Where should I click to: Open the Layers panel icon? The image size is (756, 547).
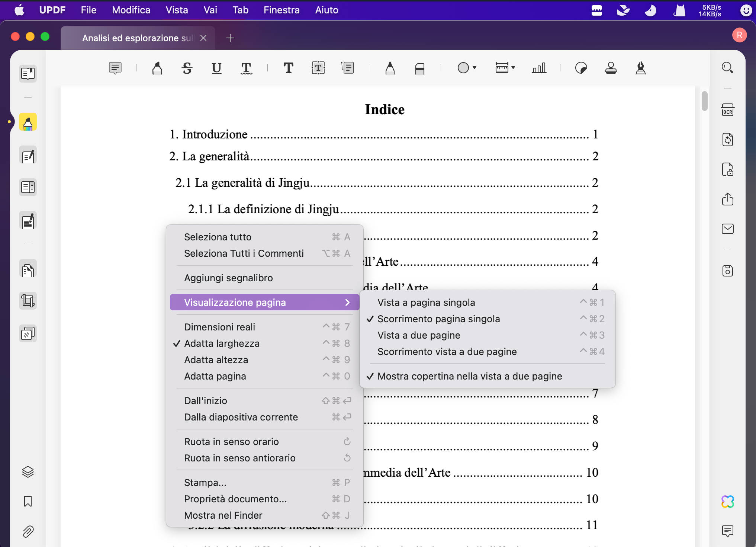(28, 472)
